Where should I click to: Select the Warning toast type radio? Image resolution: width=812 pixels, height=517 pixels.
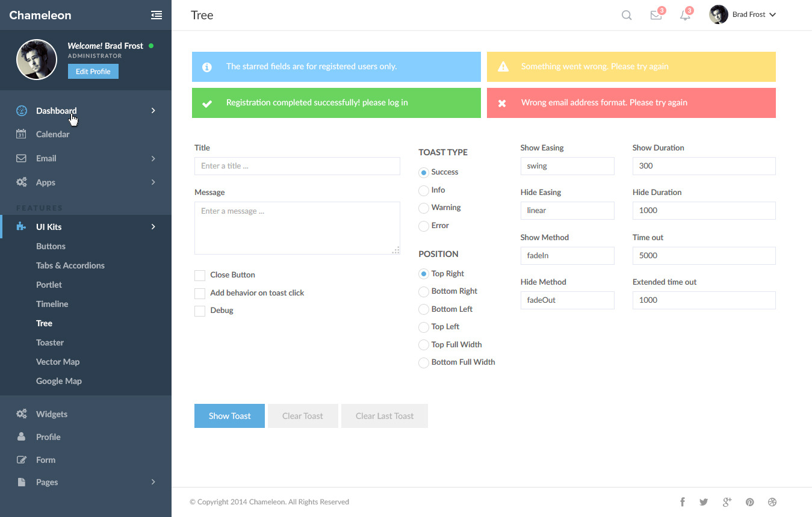(424, 208)
